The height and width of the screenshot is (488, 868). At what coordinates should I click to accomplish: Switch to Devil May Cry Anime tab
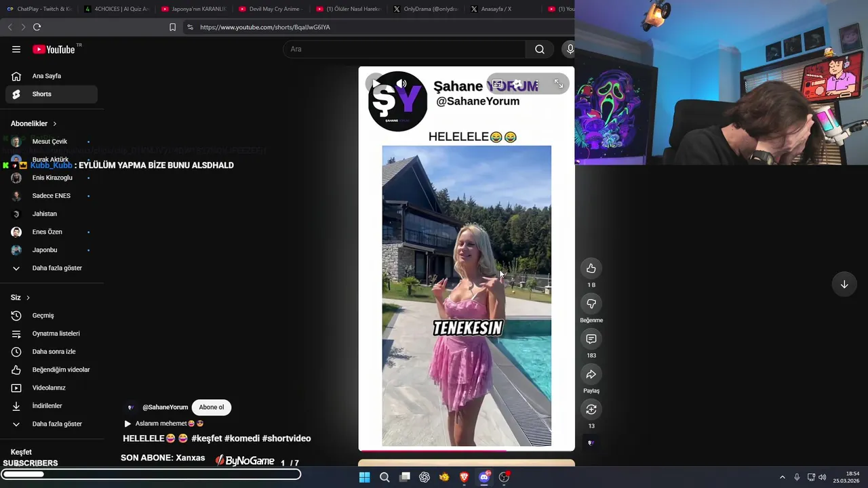click(271, 9)
